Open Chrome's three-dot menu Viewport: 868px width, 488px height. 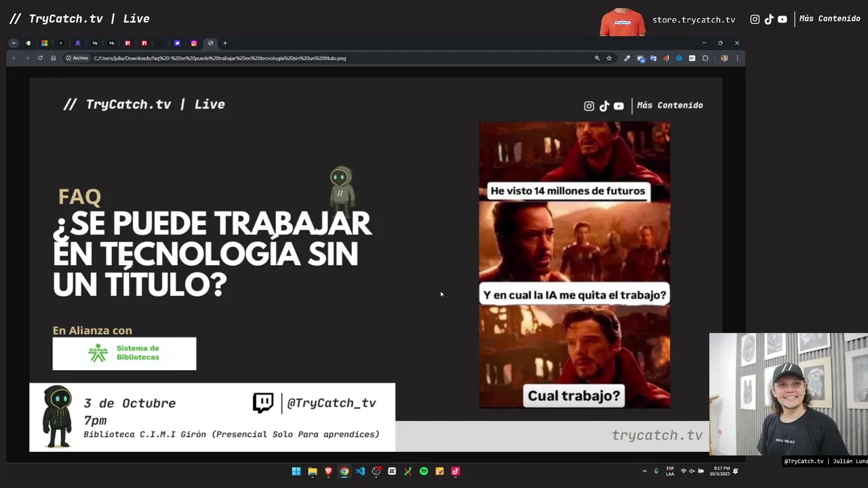click(737, 58)
